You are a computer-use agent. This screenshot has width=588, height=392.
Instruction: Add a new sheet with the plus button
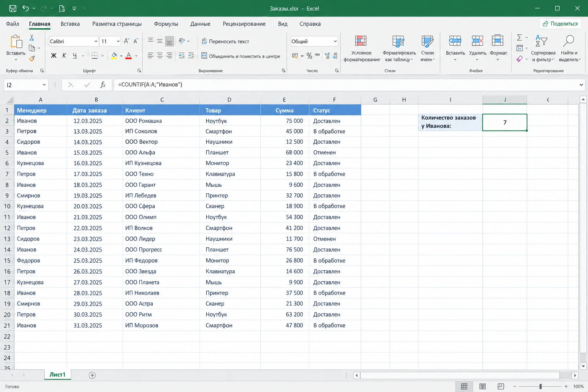92,375
